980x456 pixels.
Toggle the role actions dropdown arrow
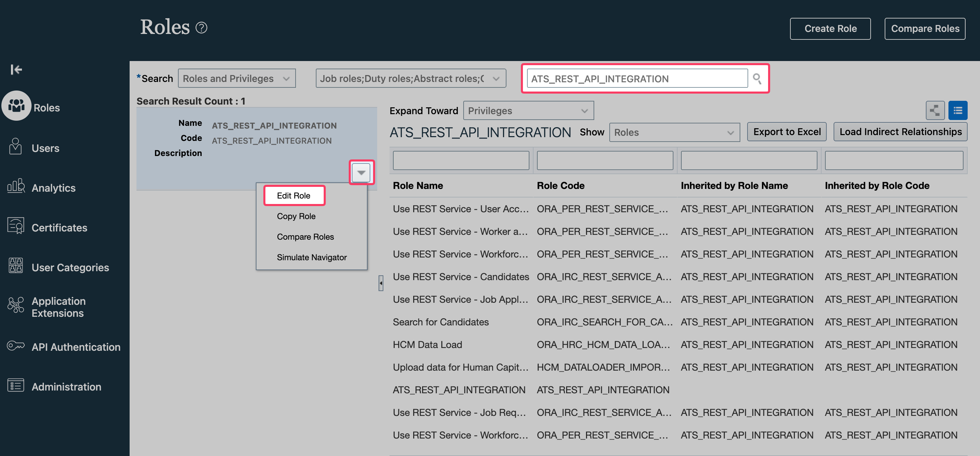click(361, 173)
